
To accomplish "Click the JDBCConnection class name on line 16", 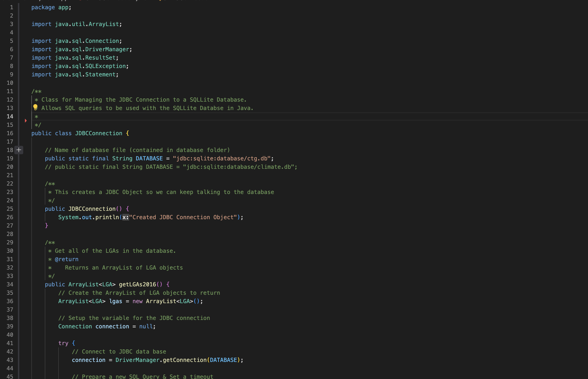I will (x=99, y=133).
